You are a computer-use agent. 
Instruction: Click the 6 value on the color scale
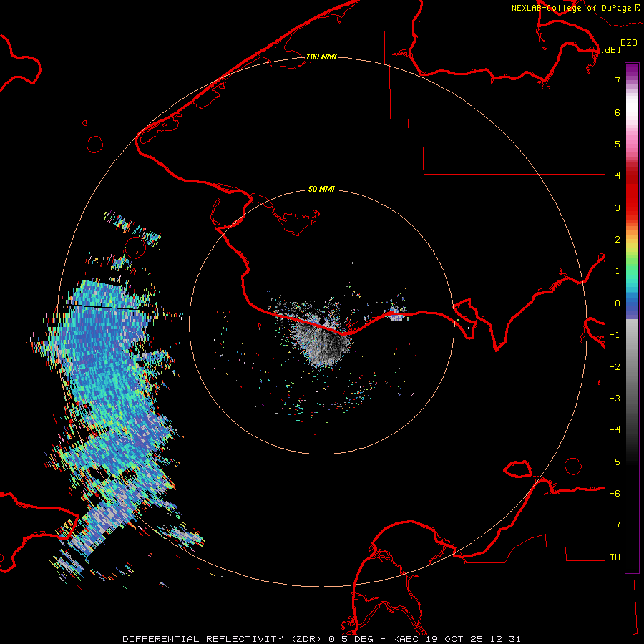(x=618, y=112)
